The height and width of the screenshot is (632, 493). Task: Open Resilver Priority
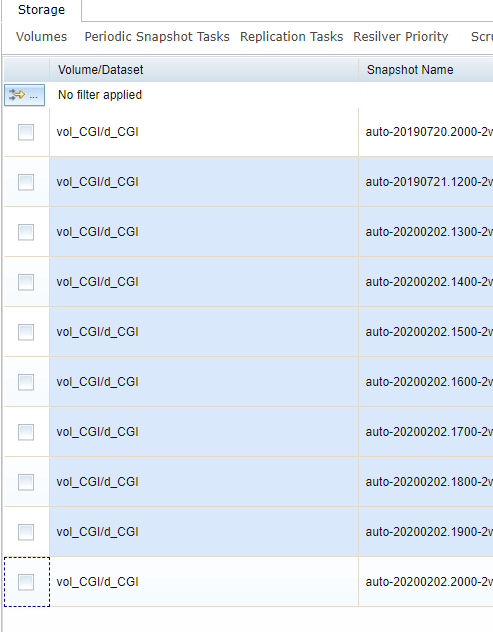click(401, 37)
